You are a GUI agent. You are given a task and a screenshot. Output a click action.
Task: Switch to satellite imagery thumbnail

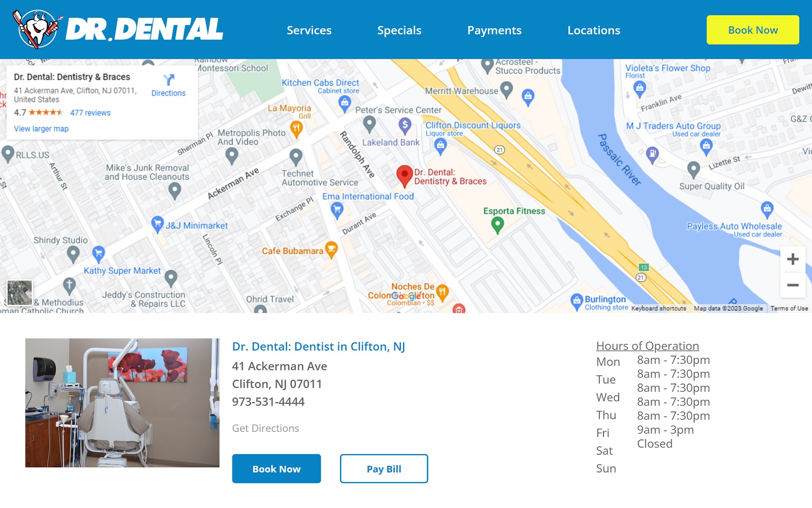tap(20, 293)
